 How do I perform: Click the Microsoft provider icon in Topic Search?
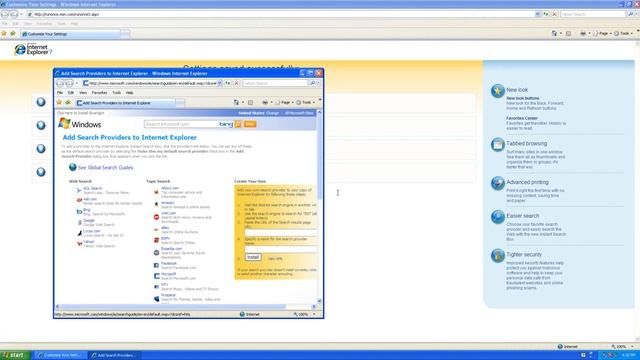(156, 276)
